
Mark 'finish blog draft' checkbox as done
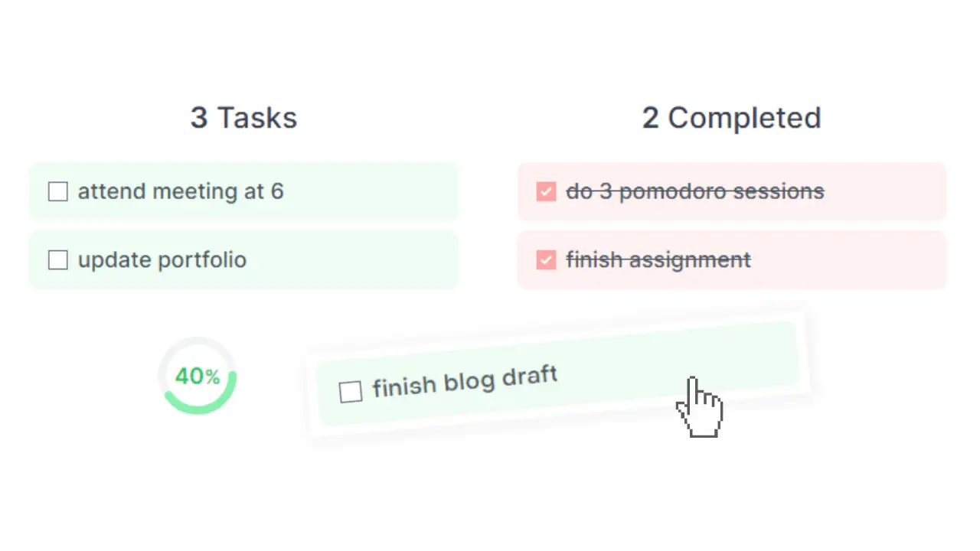pyautogui.click(x=351, y=392)
